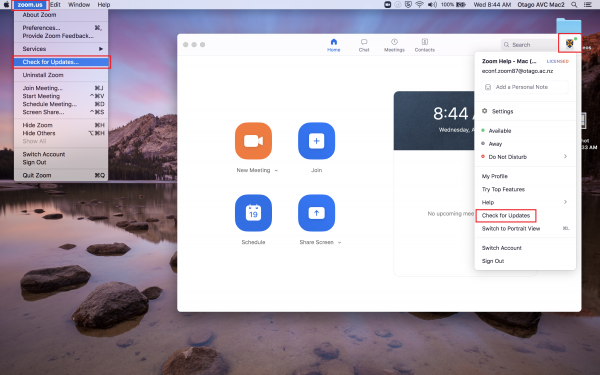This screenshot has height=375, width=600.
Task: Click the Add a Personal Note field
Action: point(525,87)
